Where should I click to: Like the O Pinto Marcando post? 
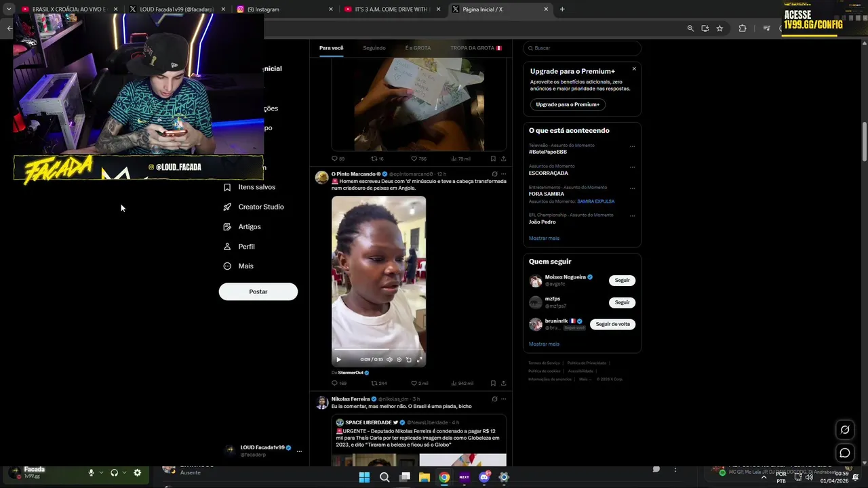tap(414, 383)
